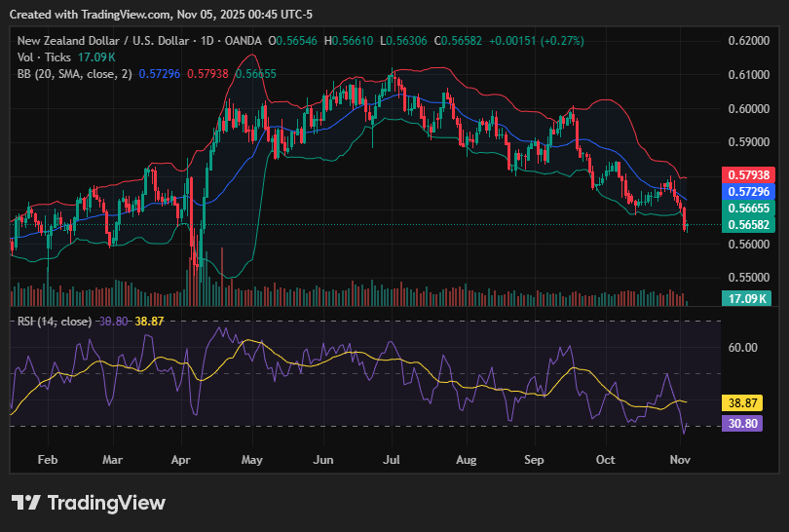
Task: Click the yellow 38.87 RSI average tag
Action: (746, 401)
